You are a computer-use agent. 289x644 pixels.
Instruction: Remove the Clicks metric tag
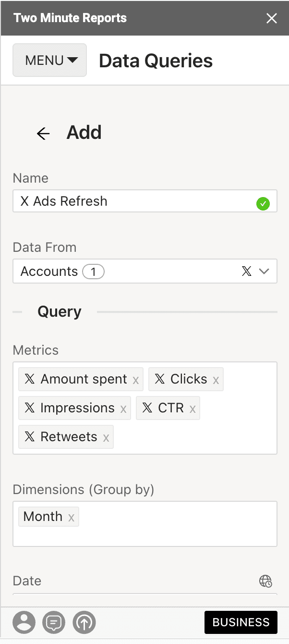tap(216, 380)
